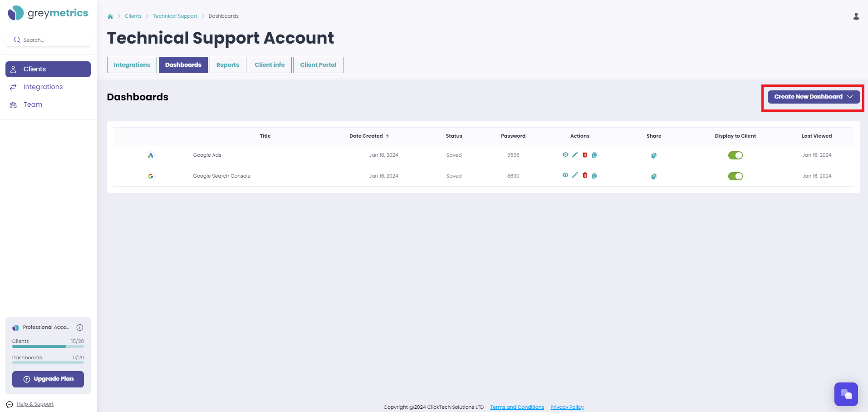Toggle Display to Client for Google Ads

(x=736, y=155)
